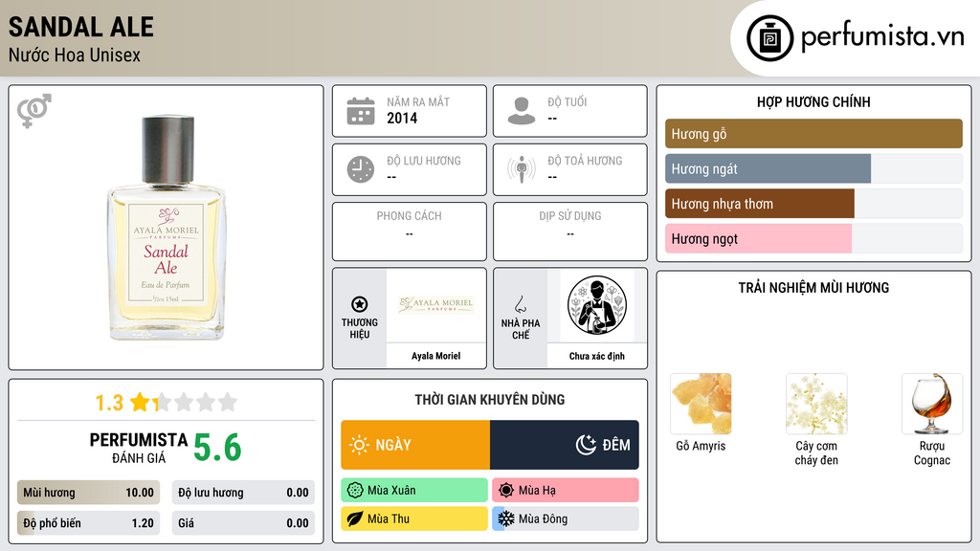The width and height of the screenshot is (980, 551).
Task: Click the Hương ngọt accord bar
Action: (813, 238)
